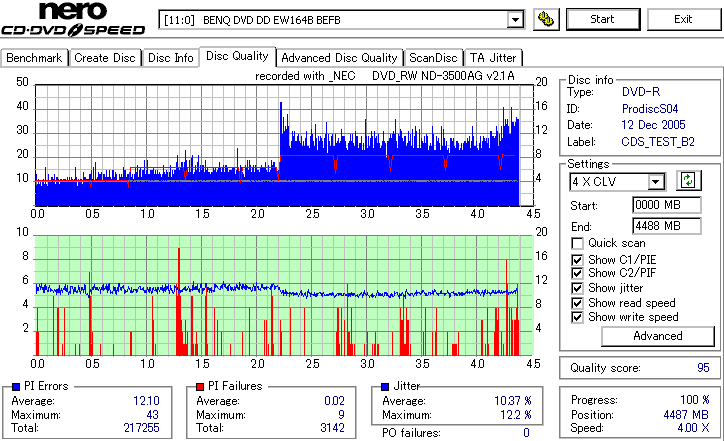724x441 pixels.
Task: Click the blue Jitter legend square
Action: click(x=385, y=387)
